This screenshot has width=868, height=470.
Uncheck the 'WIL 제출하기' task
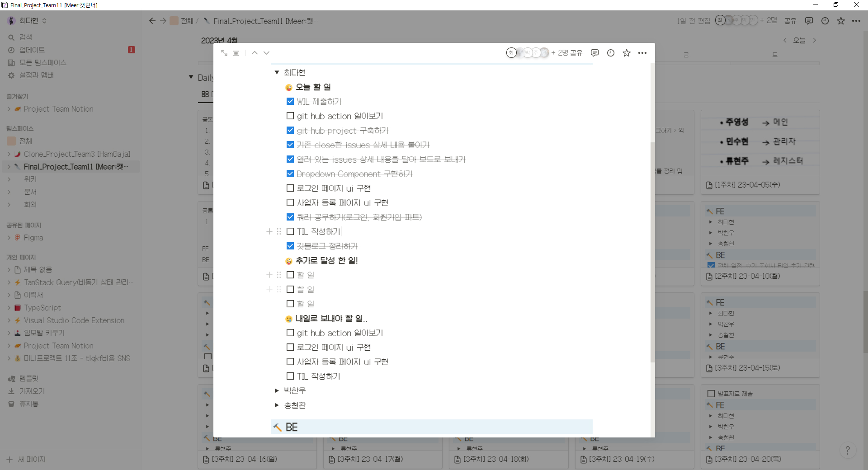point(290,101)
